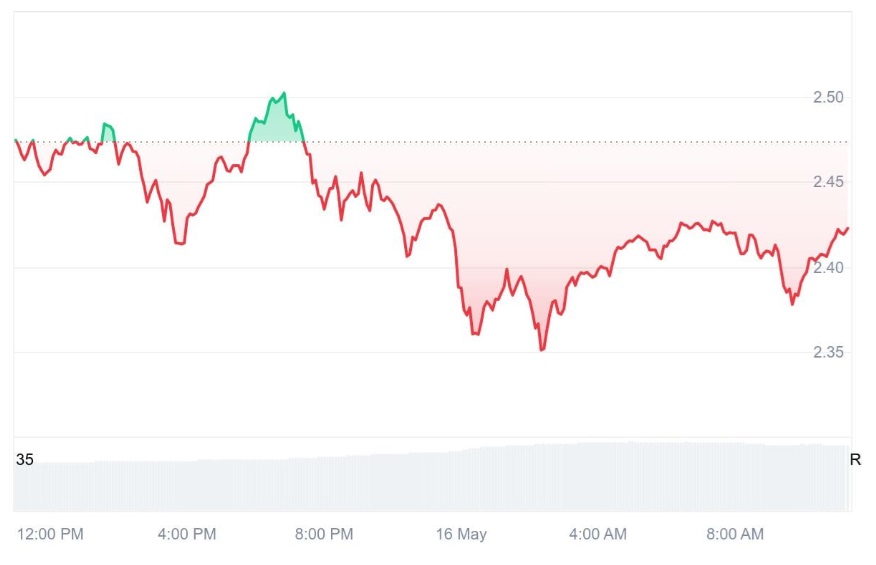Image resolution: width=876 pixels, height=565 pixels.
Task: Select the 4:00 PM time label
Action: [x=187, y=534]
